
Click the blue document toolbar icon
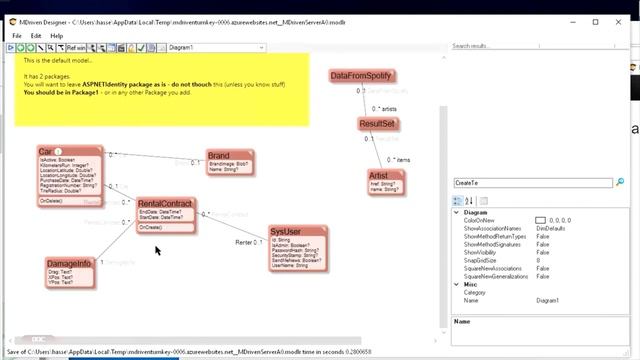[x=111, y=48]
